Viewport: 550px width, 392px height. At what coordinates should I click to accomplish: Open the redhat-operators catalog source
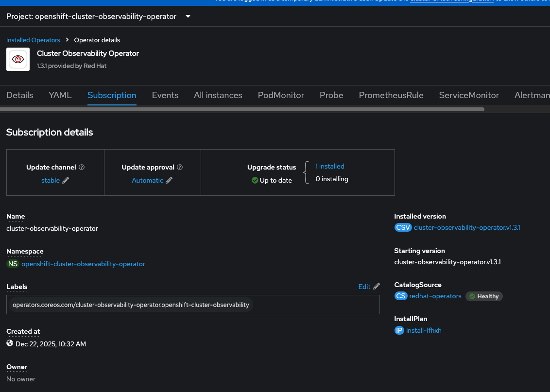(x=435, y=296)
